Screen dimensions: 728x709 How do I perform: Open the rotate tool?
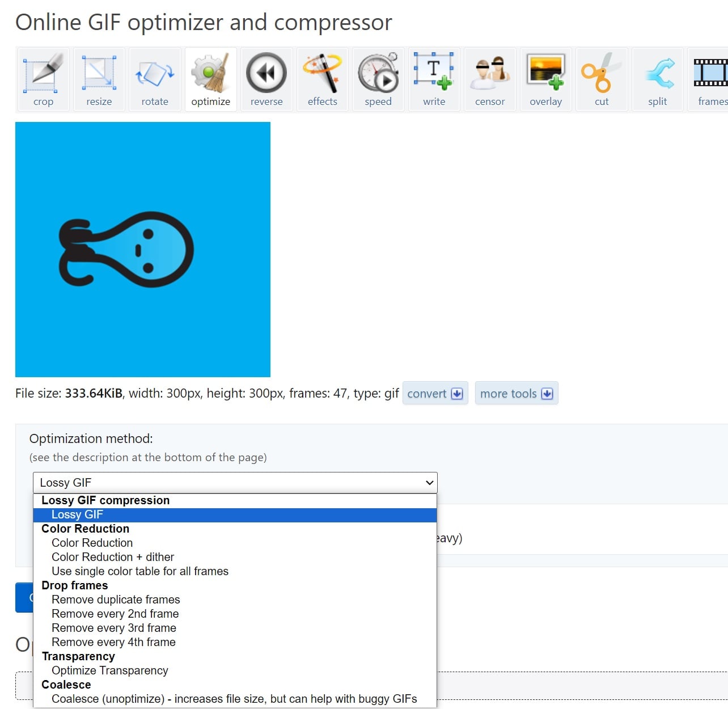click(155, 80)
